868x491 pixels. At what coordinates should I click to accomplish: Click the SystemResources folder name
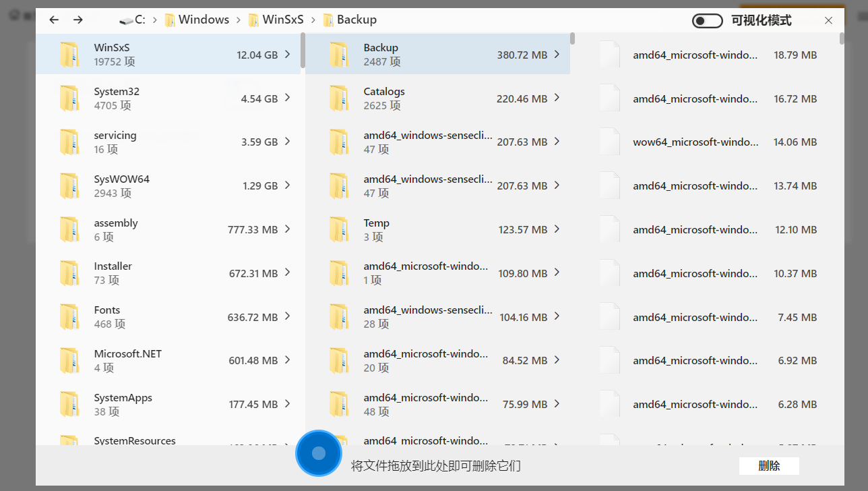135,440
